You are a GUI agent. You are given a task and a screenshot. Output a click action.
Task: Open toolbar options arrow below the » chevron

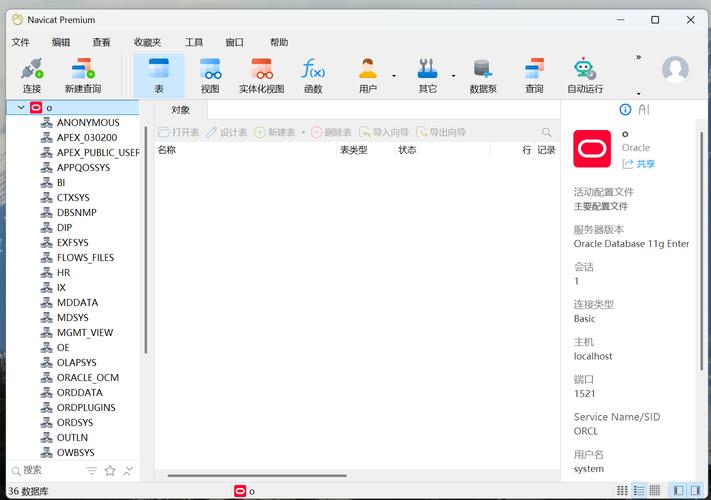(638, 93)
